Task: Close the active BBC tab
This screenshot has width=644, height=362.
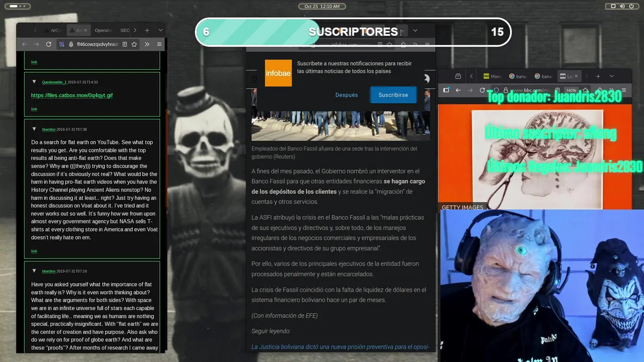Action: (576, 76)
